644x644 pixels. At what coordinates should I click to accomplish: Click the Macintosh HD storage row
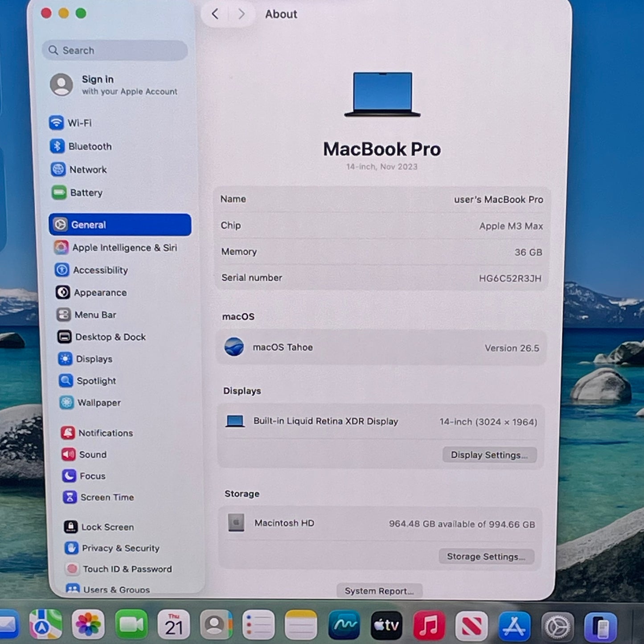[381, 523]
